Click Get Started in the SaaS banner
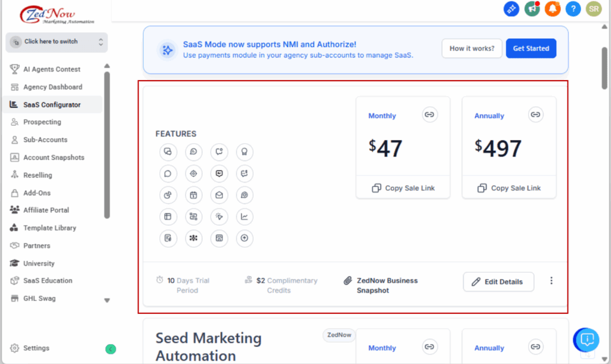The height and width of the screenshot is (364, 611). 530,48
